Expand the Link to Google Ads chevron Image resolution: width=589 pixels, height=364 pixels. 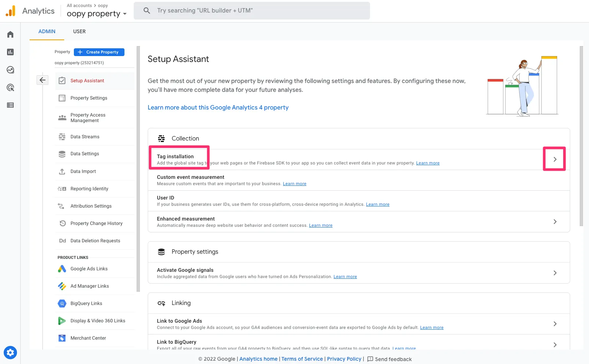(x=555, y=324)
